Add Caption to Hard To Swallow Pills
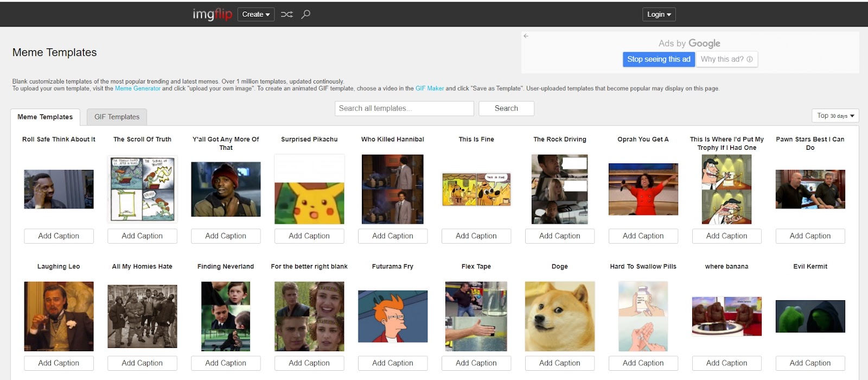Viewport: 868px width, 380px height. click(643, 363)
